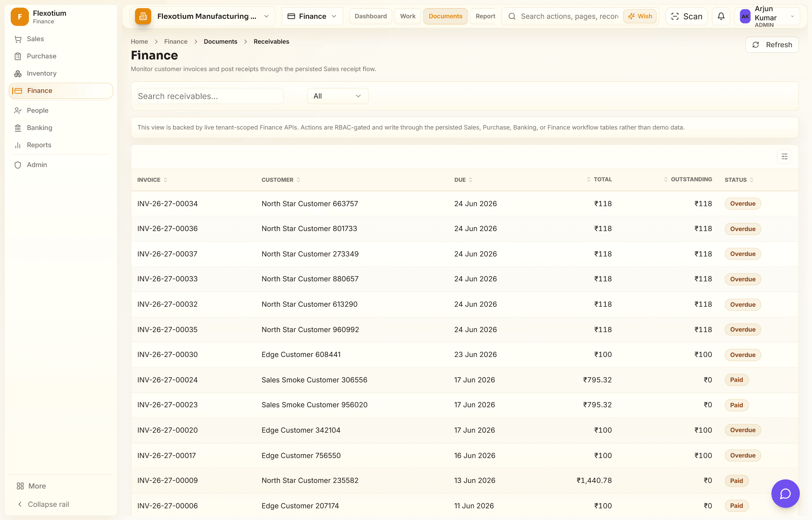Sort by Total column
The width and height of the screenshot is (812, 520).
click(599, 179)
